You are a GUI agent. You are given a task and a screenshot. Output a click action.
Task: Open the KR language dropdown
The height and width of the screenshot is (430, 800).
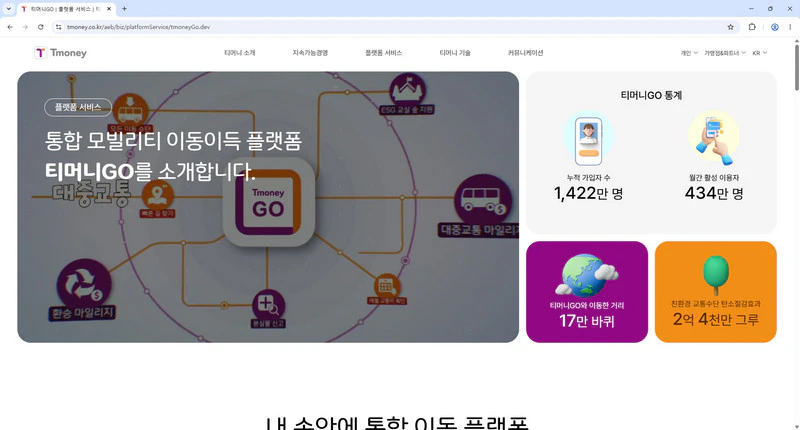(x=760, y=53)
